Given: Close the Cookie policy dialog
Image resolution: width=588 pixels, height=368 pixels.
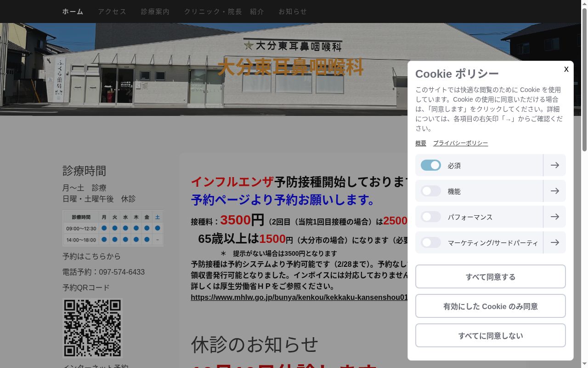Looking at the screenshot, I should coord(566,69).
